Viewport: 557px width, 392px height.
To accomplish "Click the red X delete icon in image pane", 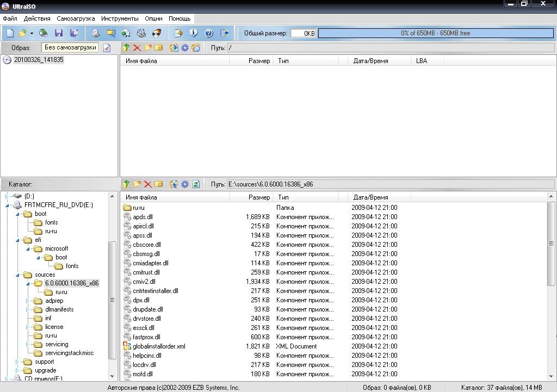I will (x=137, y=48).
